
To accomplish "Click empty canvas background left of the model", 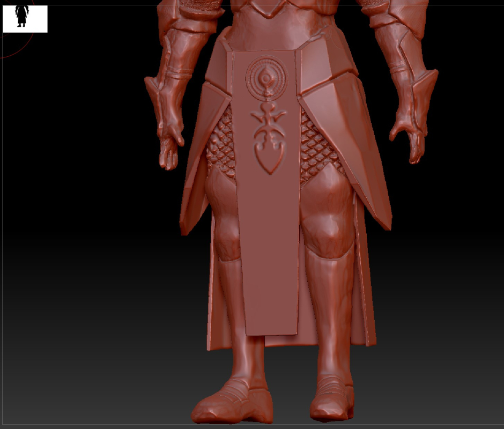I will pos(80,214).
